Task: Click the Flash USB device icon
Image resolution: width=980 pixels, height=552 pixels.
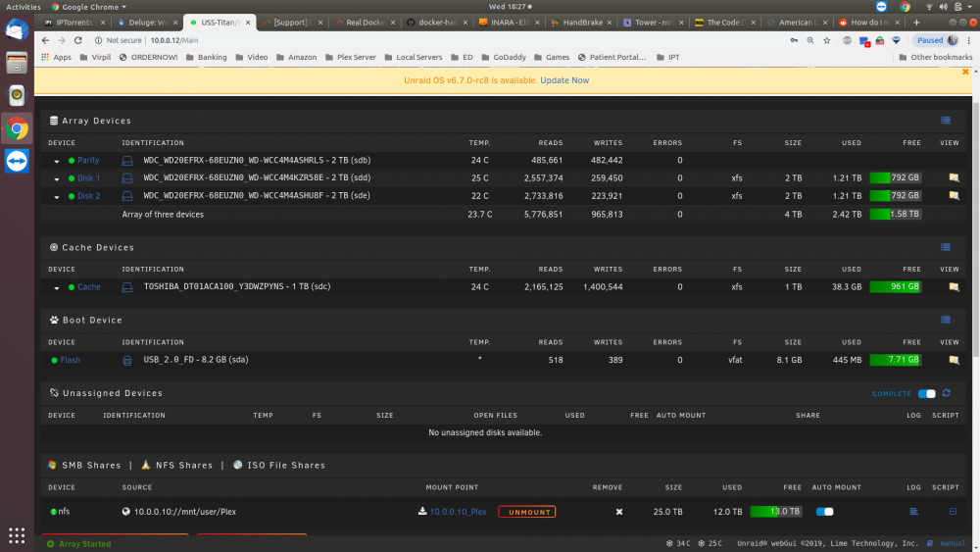Action: pyautogui.click(x=126, y=360)
